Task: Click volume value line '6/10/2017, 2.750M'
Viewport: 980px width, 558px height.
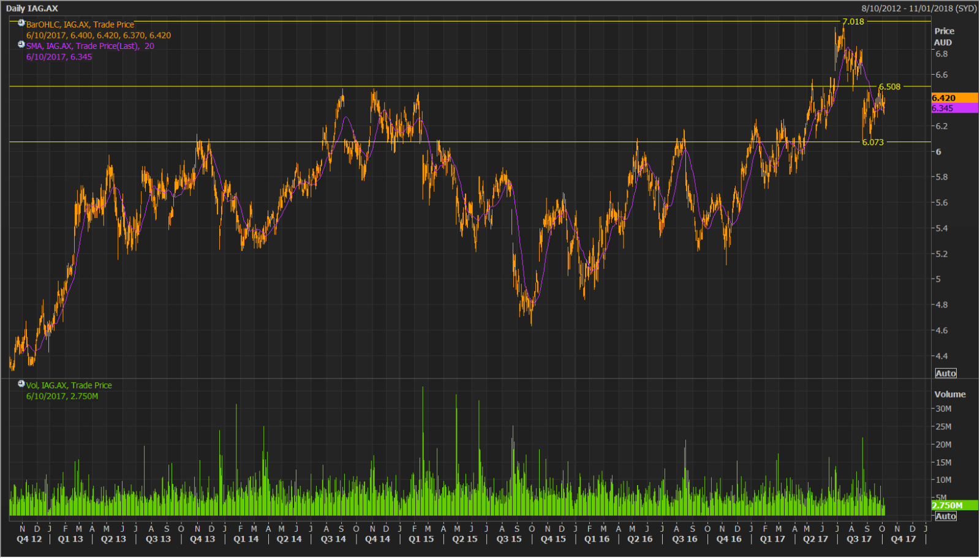Action: pyautogui.click(x=62, y=396)
